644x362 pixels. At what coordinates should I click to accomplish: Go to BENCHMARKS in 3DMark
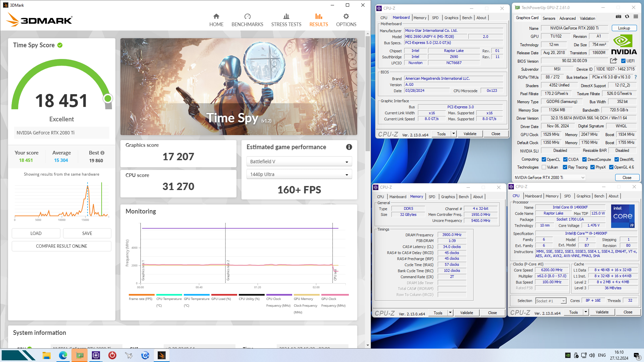[247, 20]
